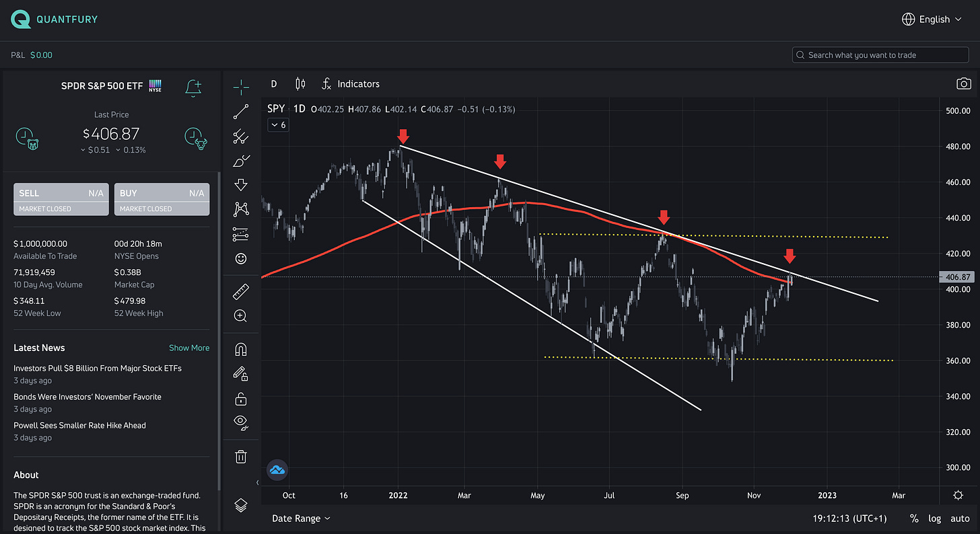This screenshot has height=534, width=980.
Task: Click the 00d 20h 18m countdown
Action: pyautogui.click(x=138, y=243)
